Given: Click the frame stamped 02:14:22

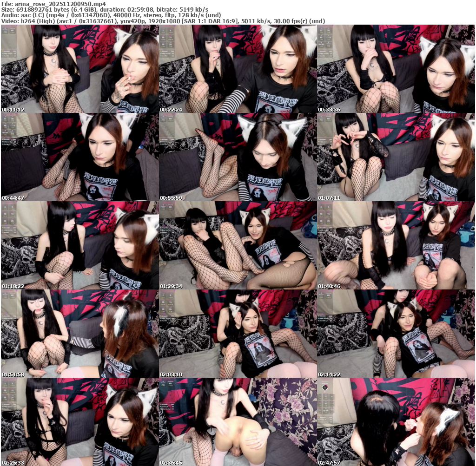Looking at the screenshot, I should point(396,334).
